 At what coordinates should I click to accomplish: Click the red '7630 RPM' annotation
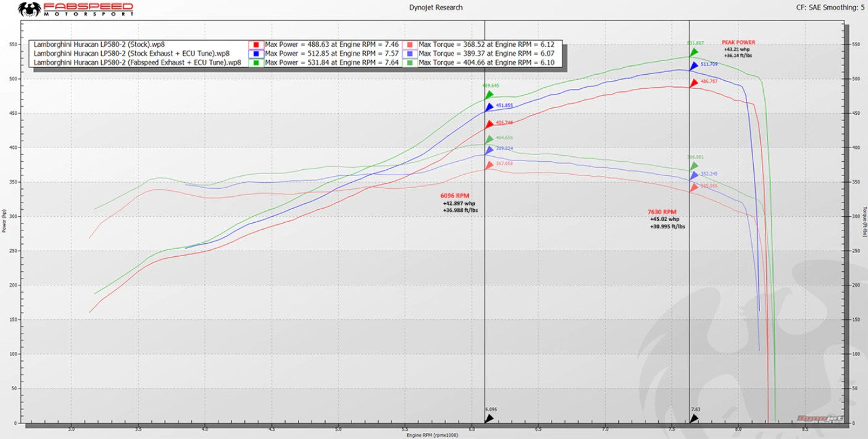coord(661,212)
